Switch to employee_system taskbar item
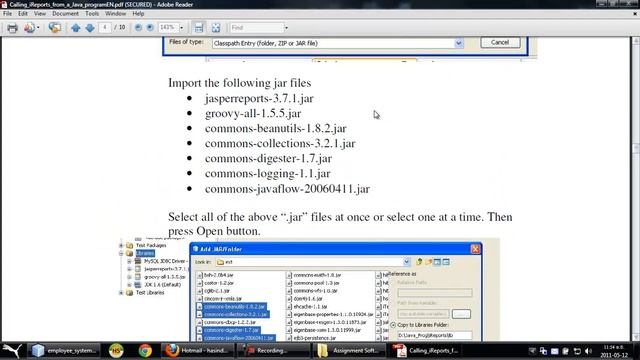The height and width of the screenshot is (360, 640). [64, 351]
